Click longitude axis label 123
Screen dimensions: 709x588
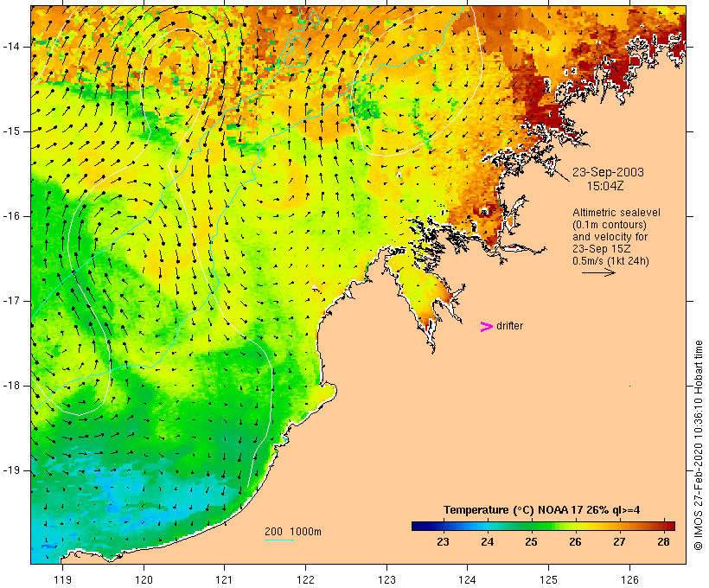click(386, 579)
